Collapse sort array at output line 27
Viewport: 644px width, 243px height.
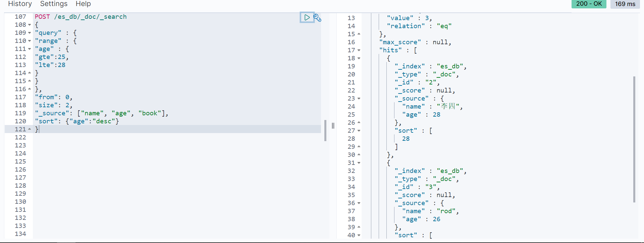tap(359, 131)
